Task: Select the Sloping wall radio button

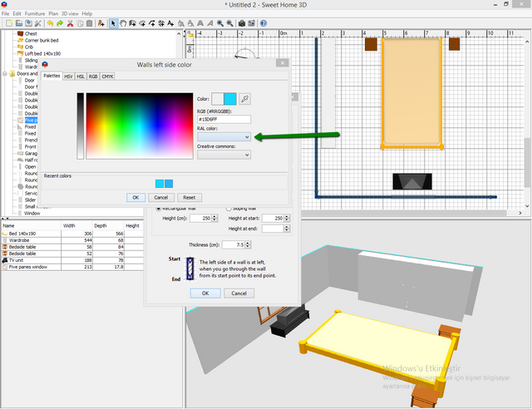Action: tap(230, 208)
